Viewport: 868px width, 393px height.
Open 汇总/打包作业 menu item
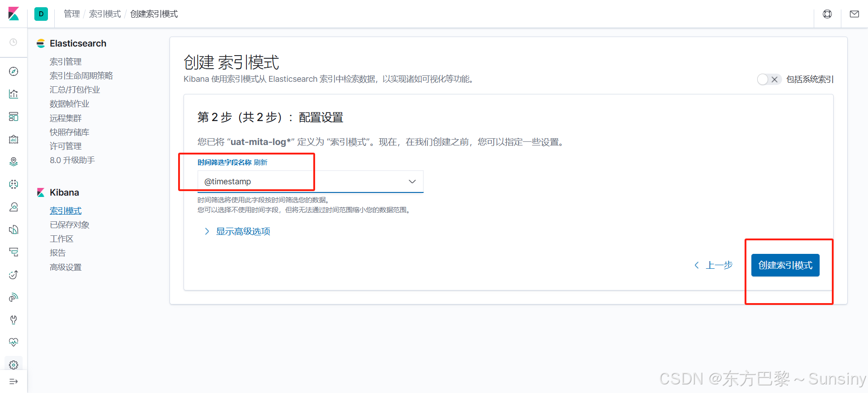tap(75, 89)
